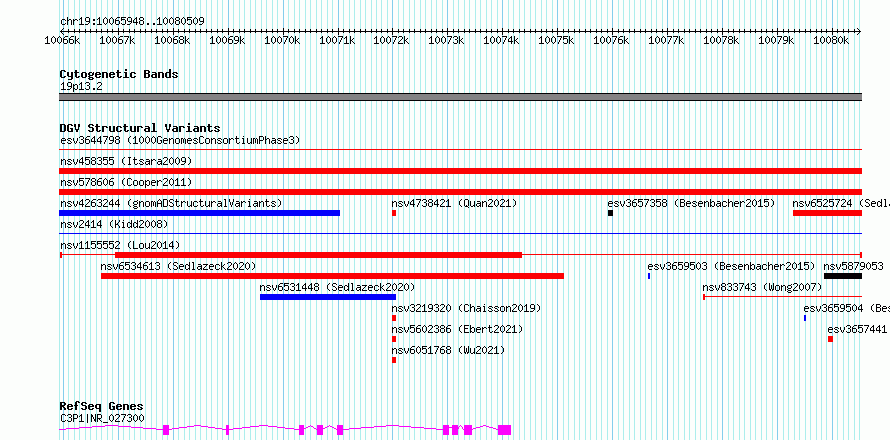890x440 pixels.
Task: Click the nsv2414 (Kidd2008) label
Action: [x=114, y=224]
